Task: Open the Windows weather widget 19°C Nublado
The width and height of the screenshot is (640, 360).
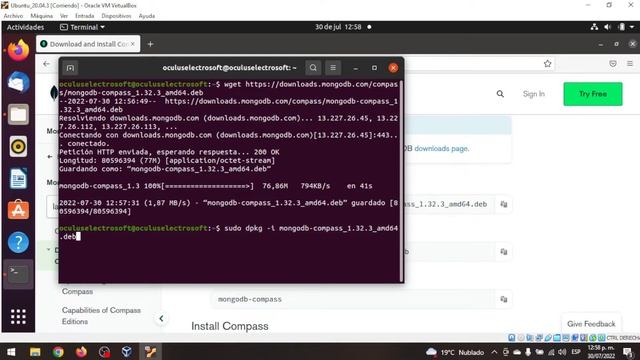Action: pyautogui.click(x=455, y=352)
